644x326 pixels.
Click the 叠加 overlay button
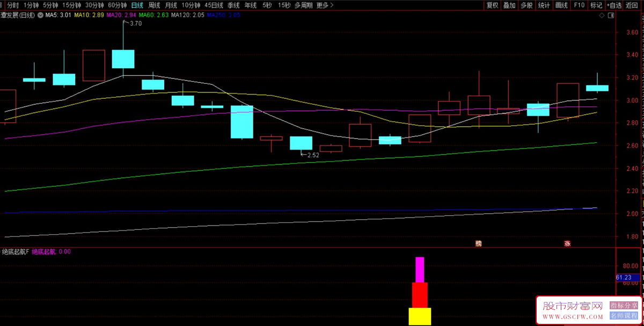(x=509, y=5)
